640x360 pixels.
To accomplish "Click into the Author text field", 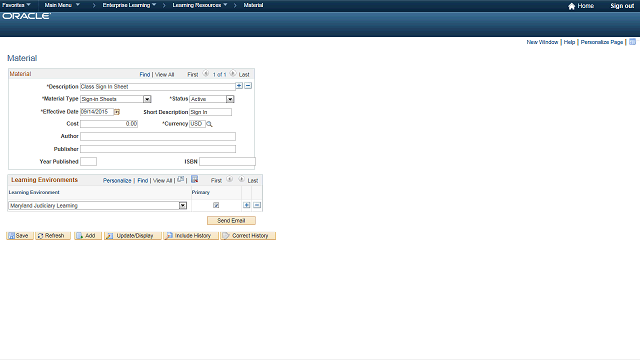I will pyautogui.click(x=158, y=136).
